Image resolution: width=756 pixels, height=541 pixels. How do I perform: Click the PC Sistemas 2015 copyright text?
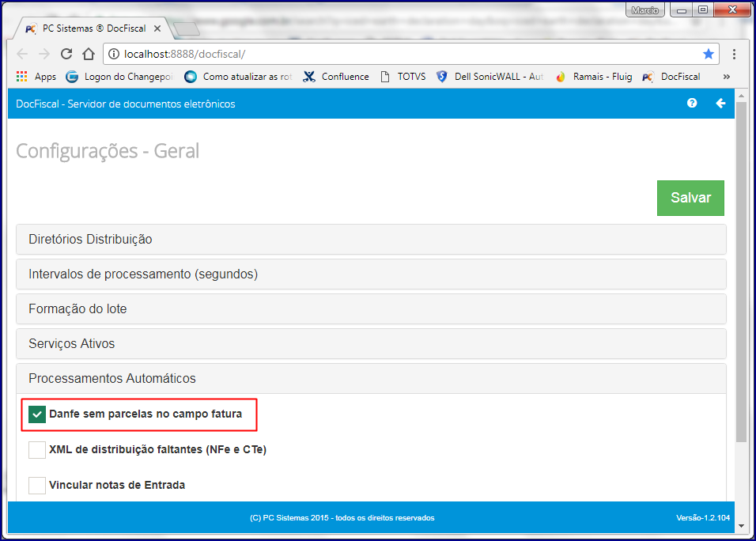(x=342, y=518)
